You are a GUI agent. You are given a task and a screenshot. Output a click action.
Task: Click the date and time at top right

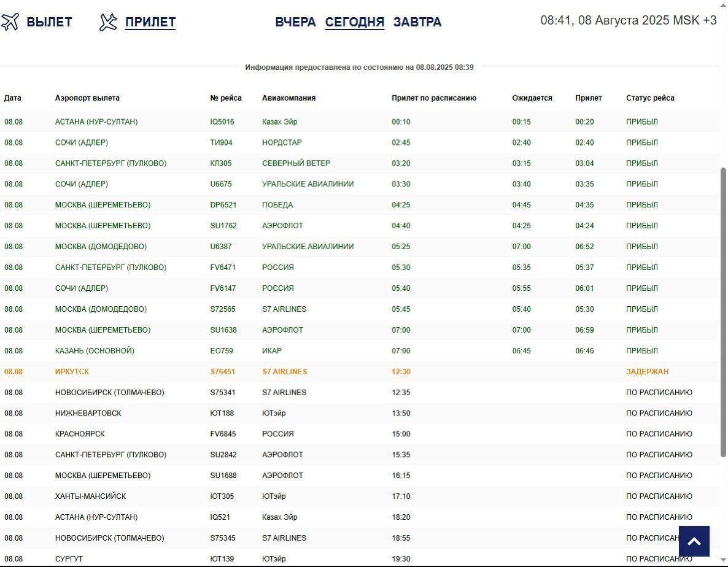(628, 20)
